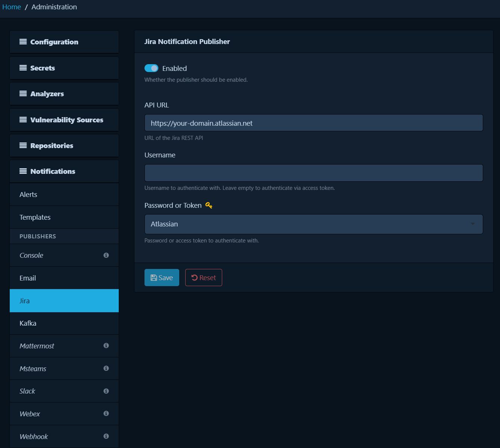Click the Slack publisher info icon
Image resolution: width=500 pixels, height=448 pixels.
tap(106, 391)
